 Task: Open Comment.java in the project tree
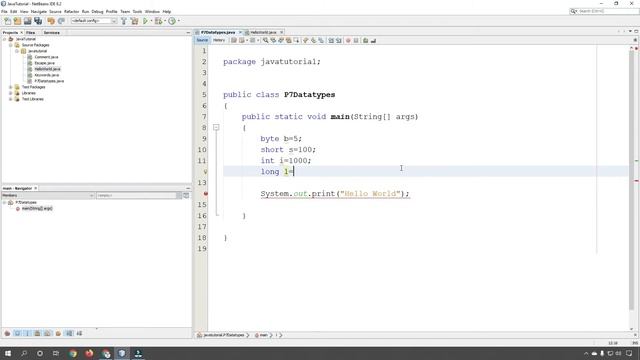click(x=46, y=57)
